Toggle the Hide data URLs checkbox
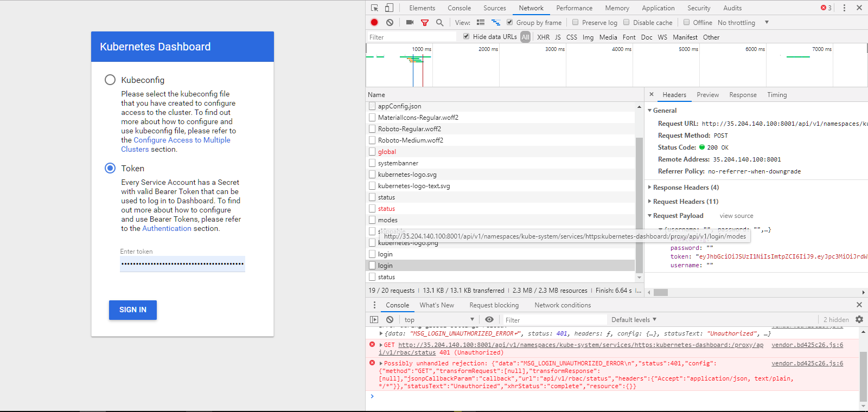Viewport: 868px width, 412px height. pyautogui.click(x=466, y=36)
